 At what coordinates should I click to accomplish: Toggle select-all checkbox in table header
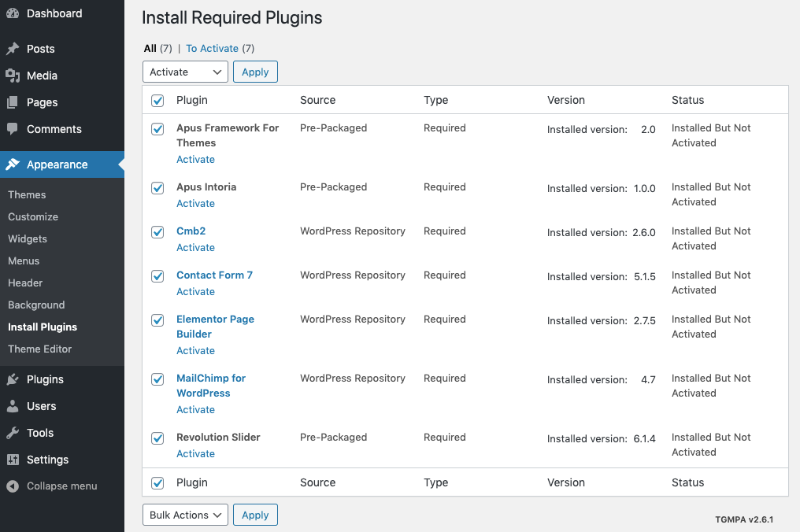pos(157,101)
